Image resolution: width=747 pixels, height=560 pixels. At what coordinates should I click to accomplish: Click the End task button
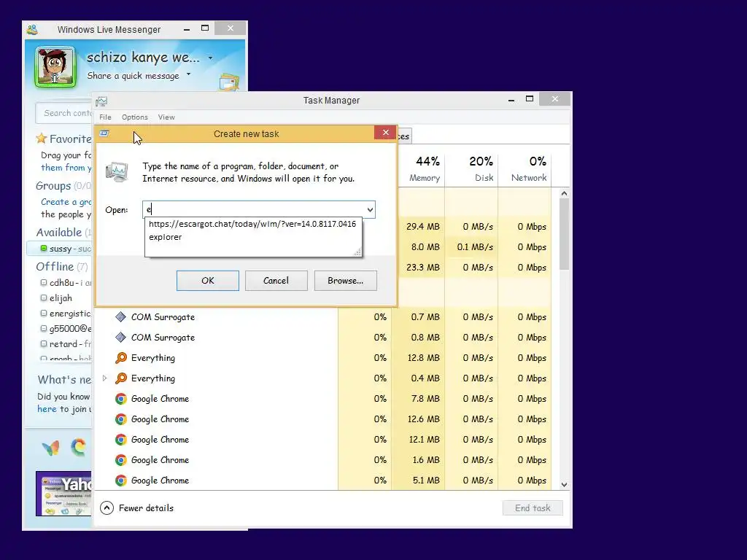(x=533, y=508)
